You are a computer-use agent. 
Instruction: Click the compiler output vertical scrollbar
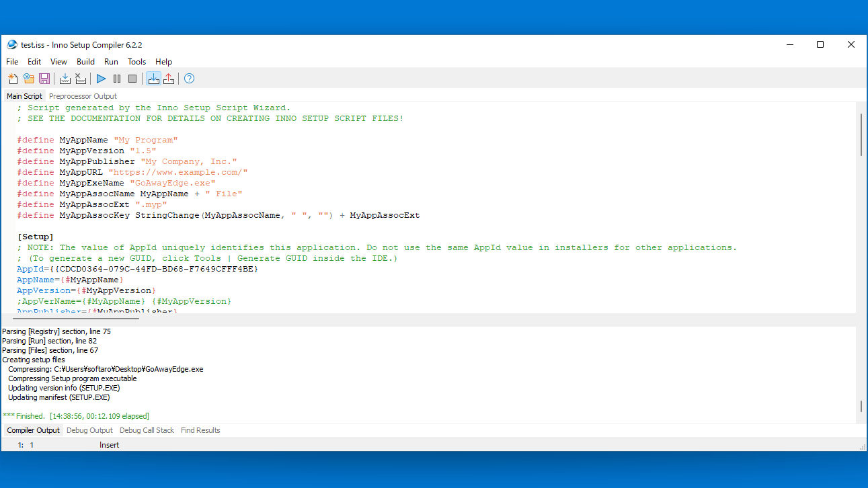point(861,407)
